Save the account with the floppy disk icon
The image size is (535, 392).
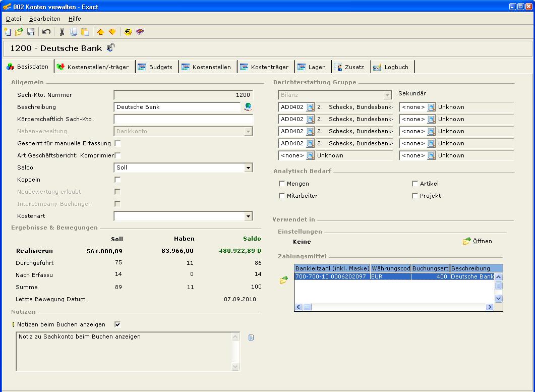(31, 32)
